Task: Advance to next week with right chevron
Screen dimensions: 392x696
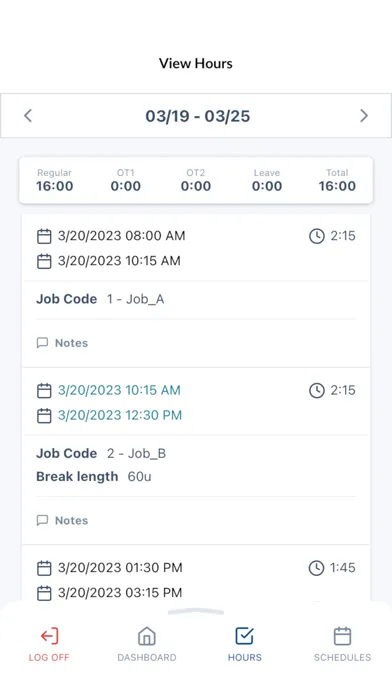Action: pos(364,116)
